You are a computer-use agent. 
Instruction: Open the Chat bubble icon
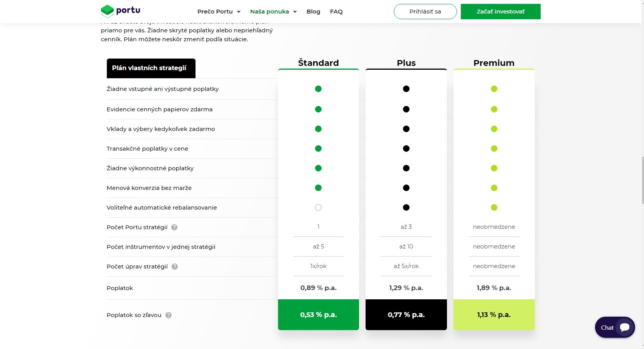(x=625, y=327)
